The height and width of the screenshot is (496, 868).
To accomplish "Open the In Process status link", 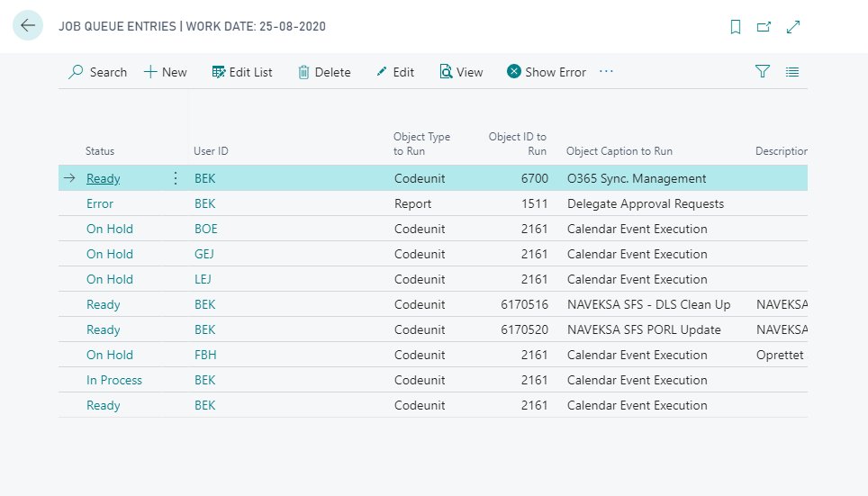I will (114, 380).
